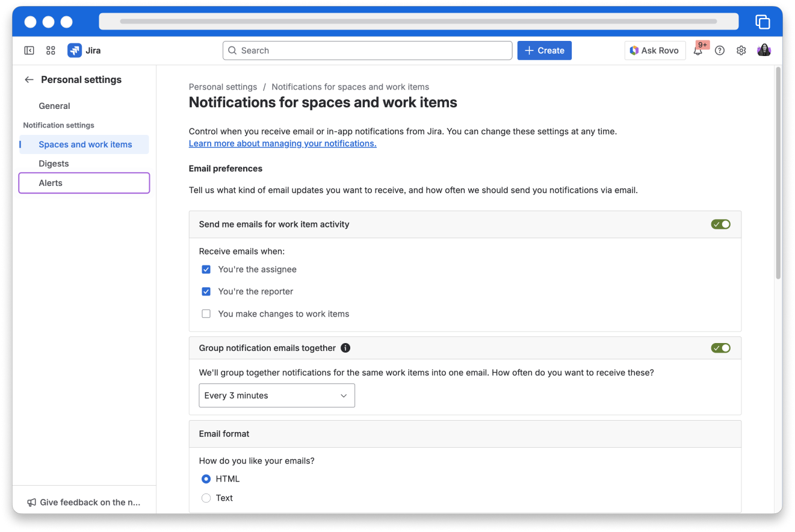This screenshot has height=532, width=795.
Task: Click the info icon beside Group notification emails
Action: [x=345, y=348]
